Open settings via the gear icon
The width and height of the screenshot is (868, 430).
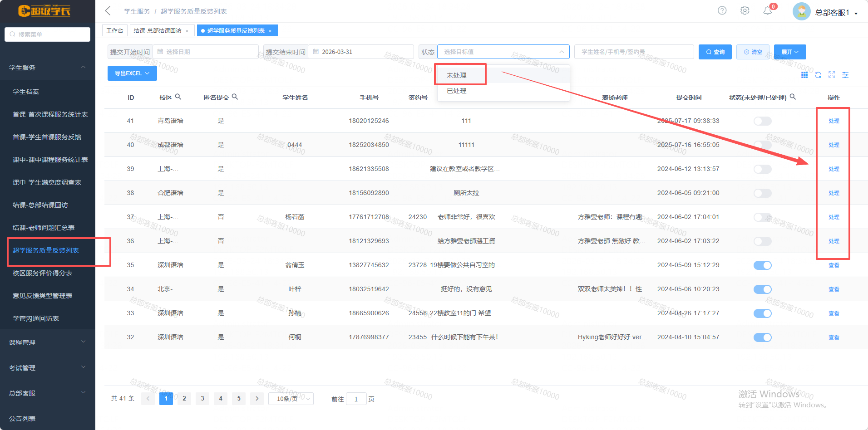click(x=745, y=10)
